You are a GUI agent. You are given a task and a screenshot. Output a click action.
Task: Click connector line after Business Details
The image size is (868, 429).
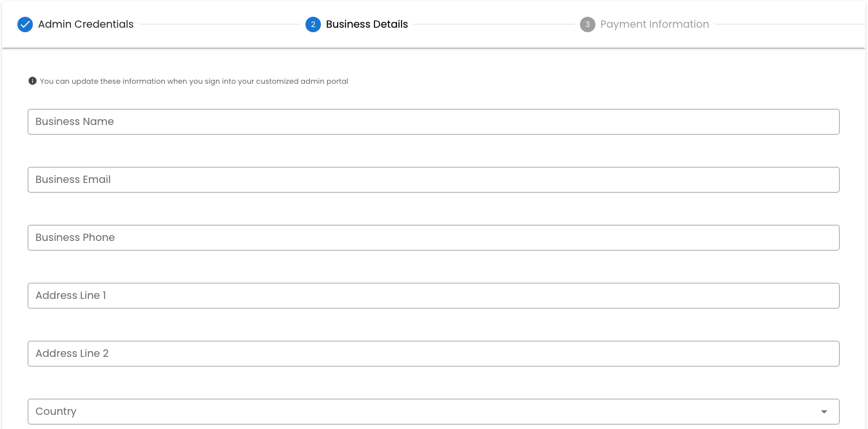pyautogui.click(x=493, y=24)
